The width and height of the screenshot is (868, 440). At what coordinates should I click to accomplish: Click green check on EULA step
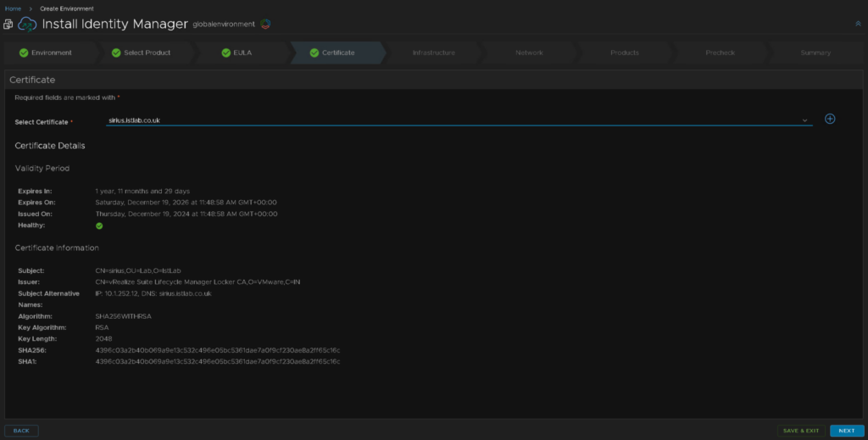pos(225,53)
